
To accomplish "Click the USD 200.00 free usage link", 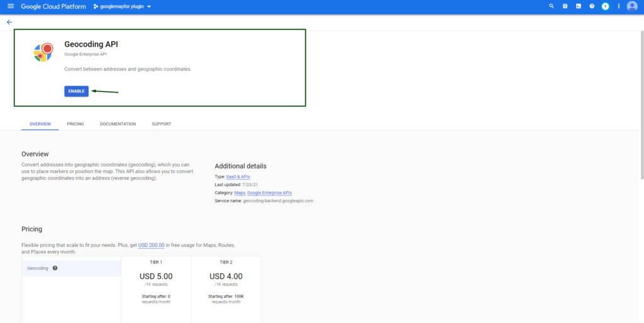I will tap(151, 245).
